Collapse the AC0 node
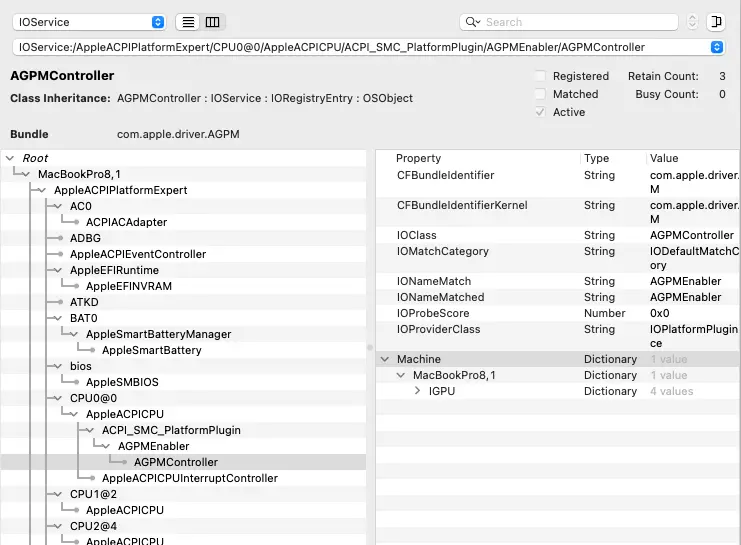Image resolution: width=741 pixels, height=545 pixels. pyautogui.click(x=58, y=206)
